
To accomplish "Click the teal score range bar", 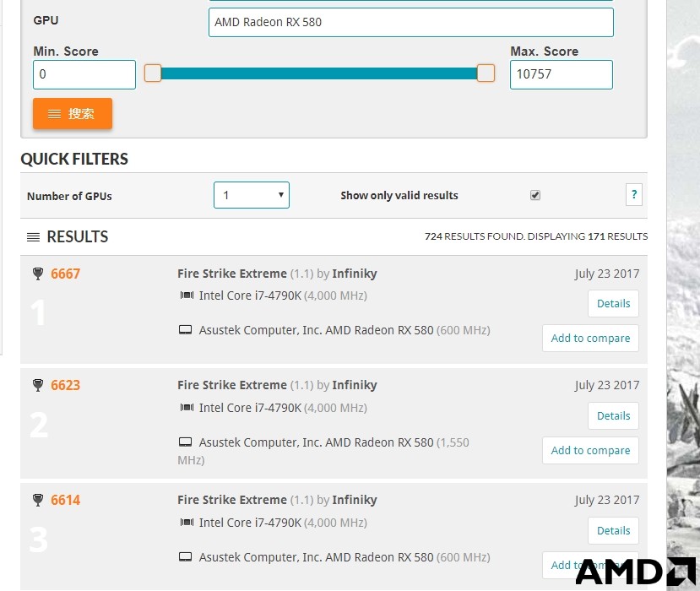I will 318,73.
